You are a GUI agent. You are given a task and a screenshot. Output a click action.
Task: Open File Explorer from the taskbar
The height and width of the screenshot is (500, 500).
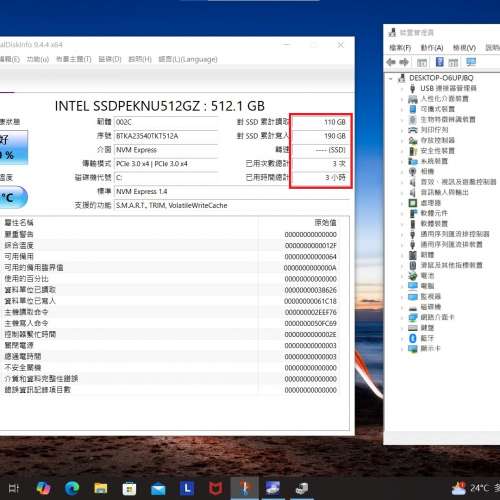[x=101, y=489]
